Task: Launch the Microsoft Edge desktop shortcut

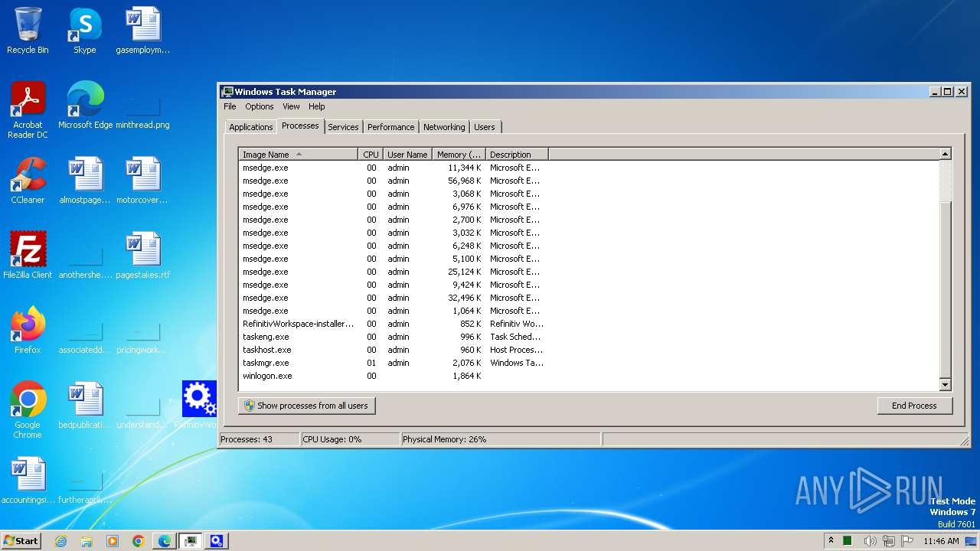Action: (85, 105)
